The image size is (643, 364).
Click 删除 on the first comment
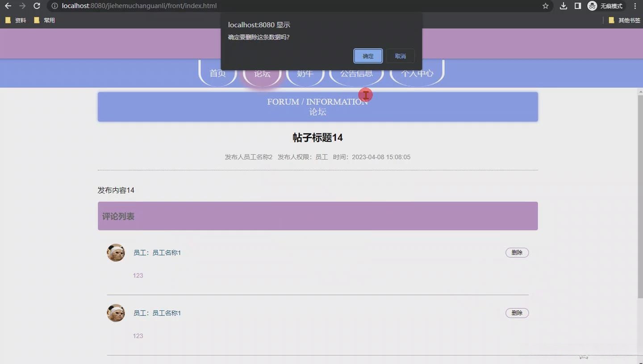click(x=517, y=252)
